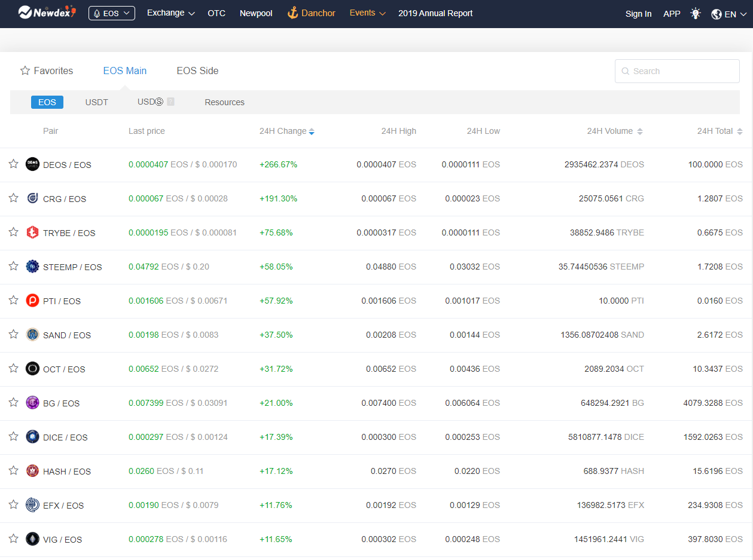Favorite the DEOS / EOS pair star
This screenshot has height=560, width=753.
pos(13,164)
